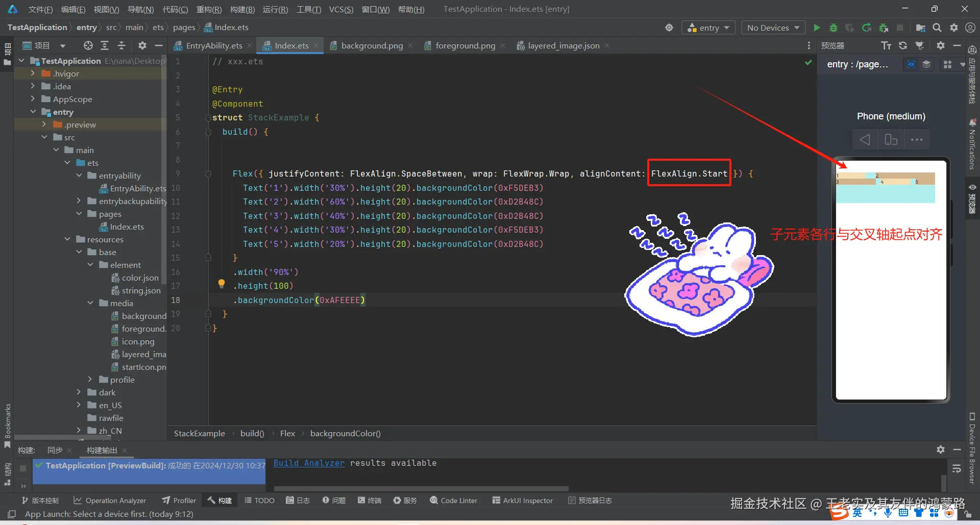Toggle the component layers view in the previewer

click(x=926, y=64)
